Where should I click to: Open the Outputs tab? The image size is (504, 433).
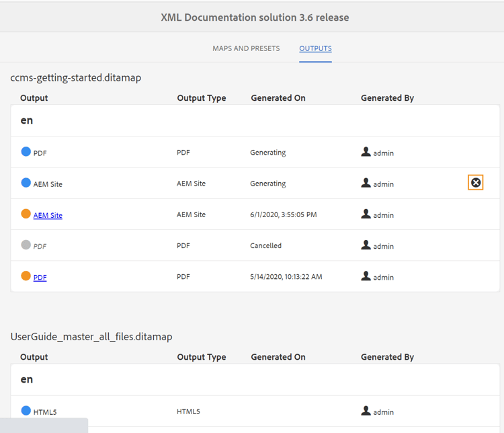[315, 48]
